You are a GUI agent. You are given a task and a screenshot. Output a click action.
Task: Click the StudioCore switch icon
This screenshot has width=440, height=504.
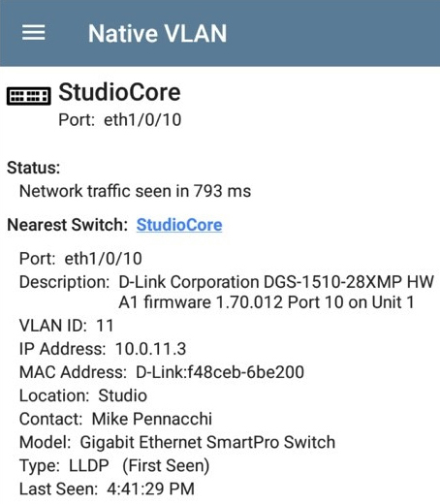(29, 96)
